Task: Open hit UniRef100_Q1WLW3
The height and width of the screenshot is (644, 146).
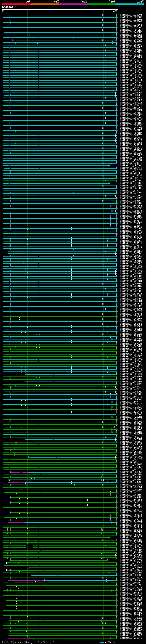Action: 131,15
